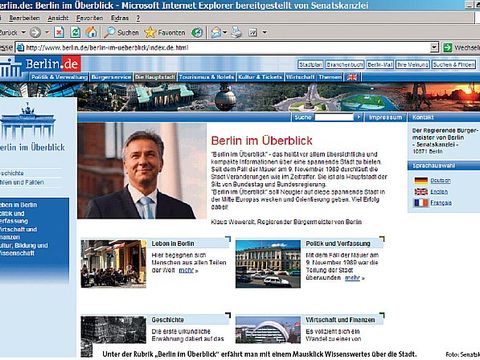
Task: Select the Kultur & Tickets tab
Action: tap(260, 77)
